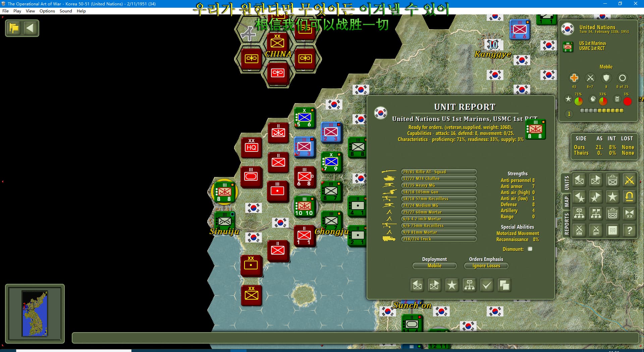
Task: Click the United Nations flag in top-right panel
Action: [568, 29]
